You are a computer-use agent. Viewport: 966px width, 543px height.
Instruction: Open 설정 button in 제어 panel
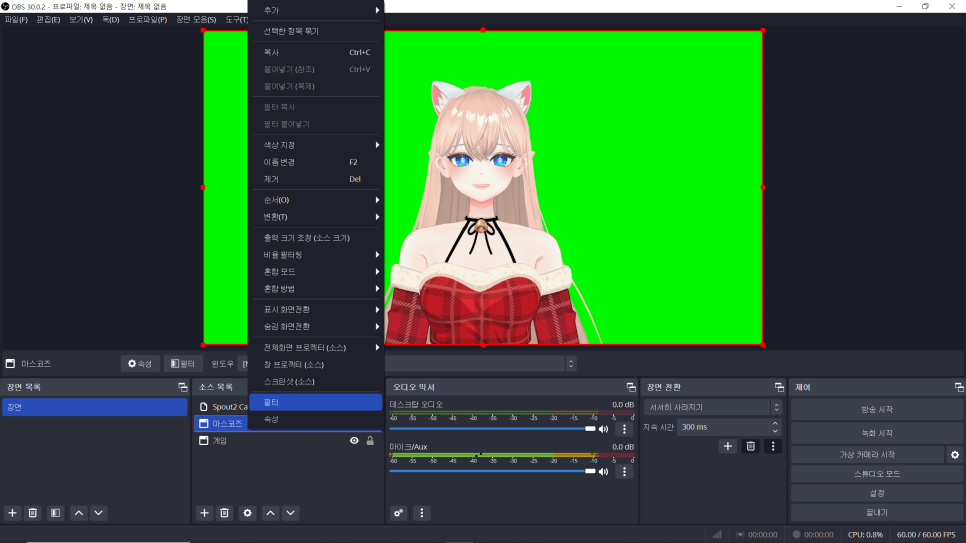pyautogui.click(x=876, y=493)
